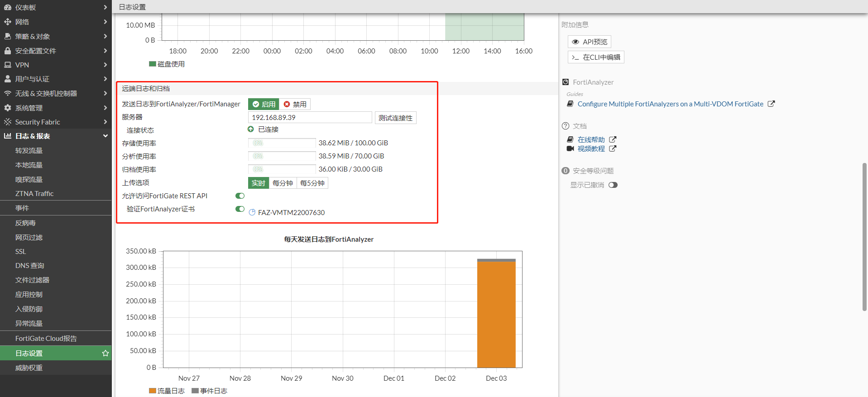868x397 pixels.
Task: Click the eye icon on API预览
Action: (x=575, y=42)
